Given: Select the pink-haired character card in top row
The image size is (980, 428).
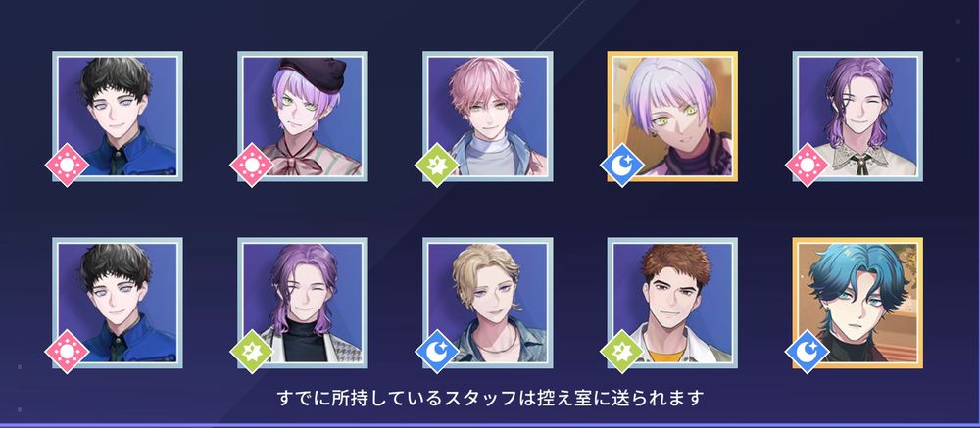Looking at the screenshot, I should click(487, 117).
